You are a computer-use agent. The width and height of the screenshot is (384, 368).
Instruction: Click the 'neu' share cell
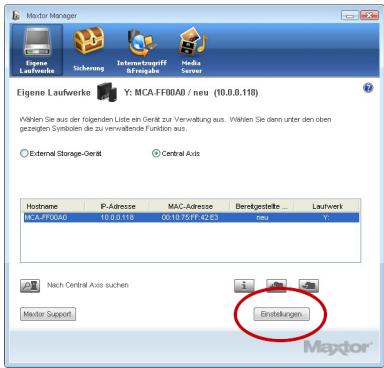point(262,218)
